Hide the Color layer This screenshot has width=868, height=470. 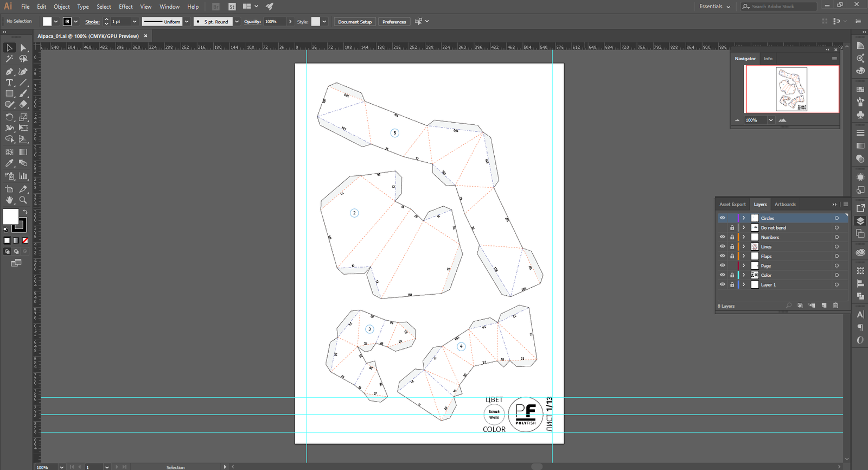coord(722,275)
